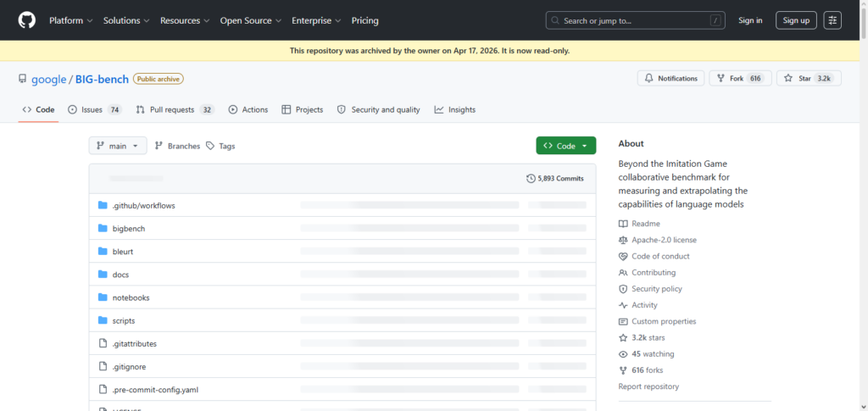Click the Notifications bell button

(x=671, y=79)
